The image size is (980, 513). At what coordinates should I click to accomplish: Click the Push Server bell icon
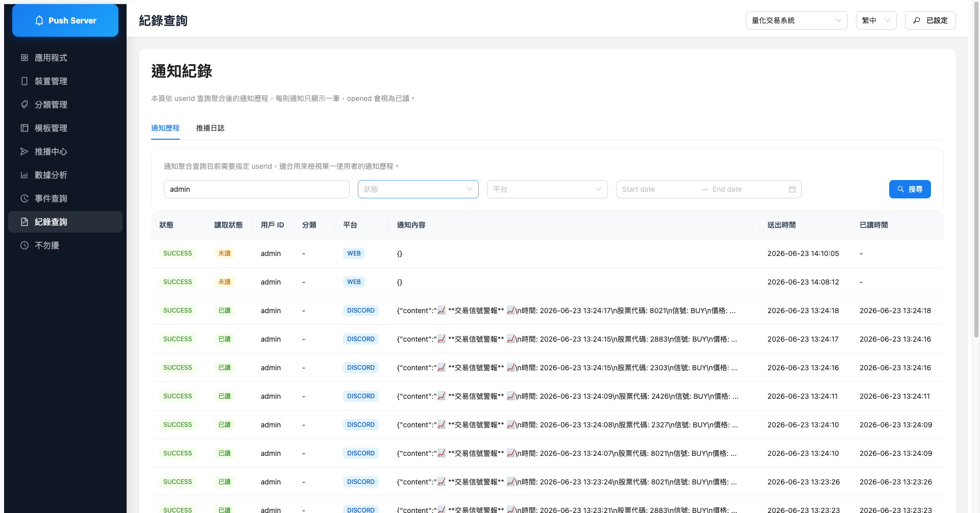pyautogui.click(x=39, y=20)
